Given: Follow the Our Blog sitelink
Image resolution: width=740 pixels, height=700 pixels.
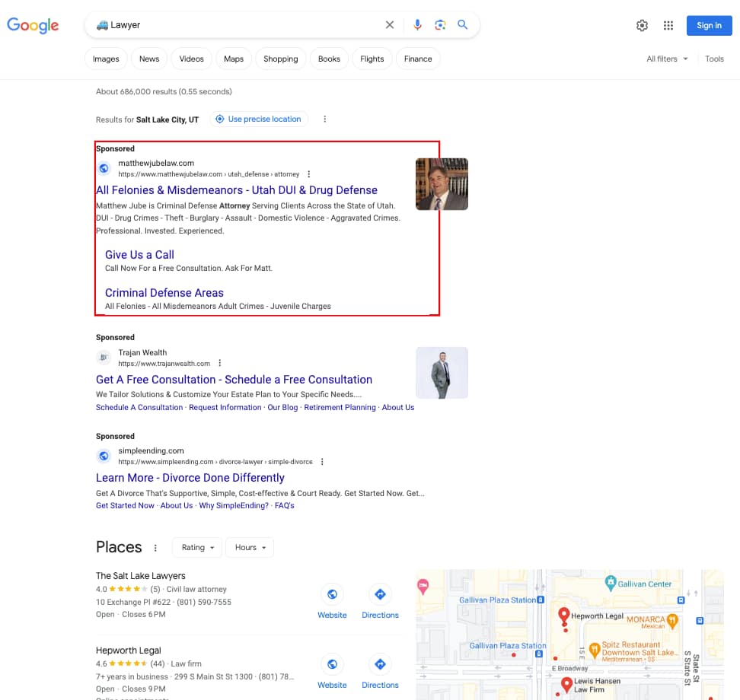Looking at the screenshot, I should pyautogui.click(x=282, y=408).
